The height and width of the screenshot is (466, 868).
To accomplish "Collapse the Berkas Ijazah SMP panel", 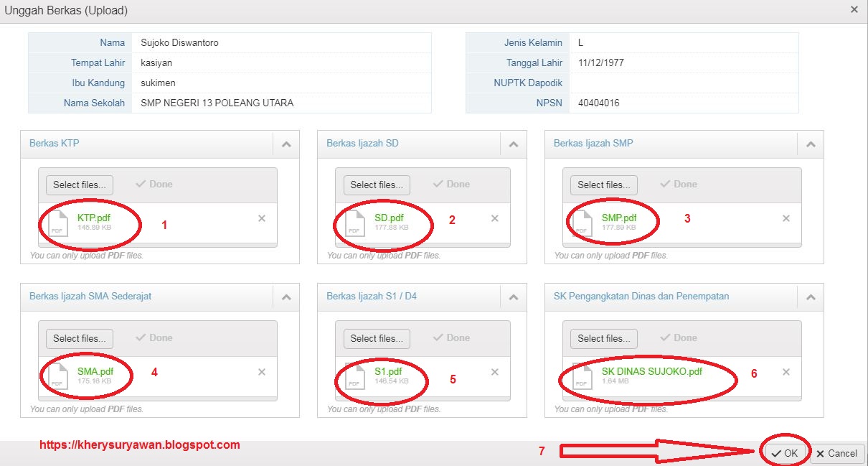I will coord(811,144).
